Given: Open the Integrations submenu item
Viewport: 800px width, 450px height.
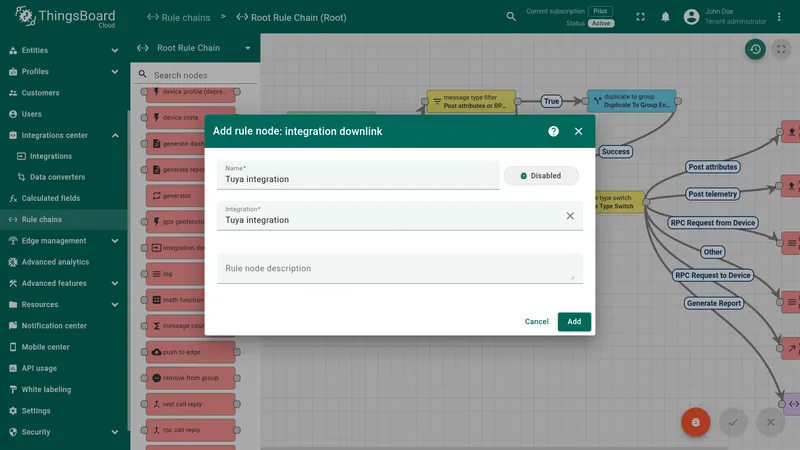Looking at the screenshot, I should (63, 156).
